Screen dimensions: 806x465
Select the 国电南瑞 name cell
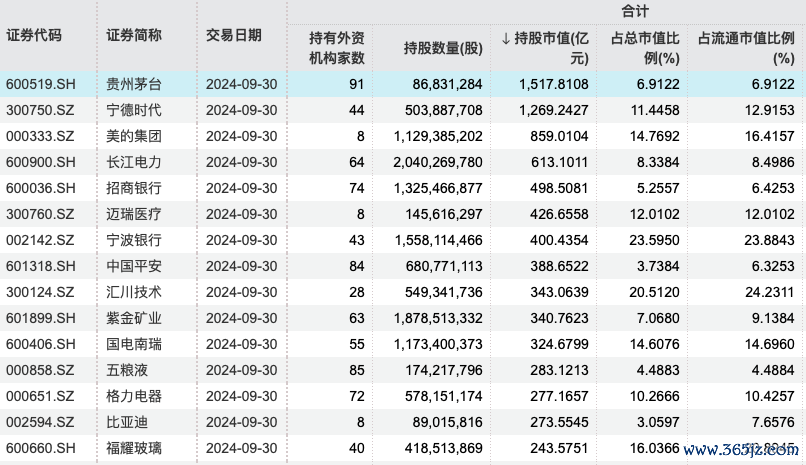tap(134, 344)
